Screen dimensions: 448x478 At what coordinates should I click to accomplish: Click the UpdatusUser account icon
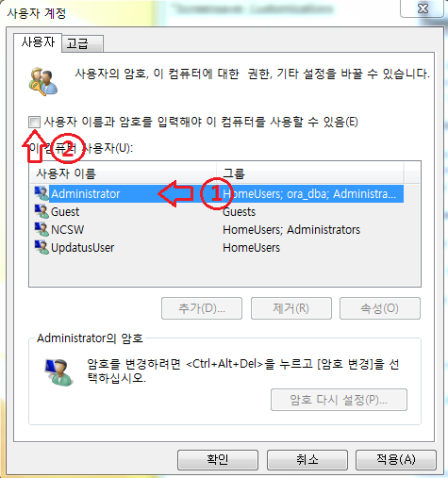41,247
